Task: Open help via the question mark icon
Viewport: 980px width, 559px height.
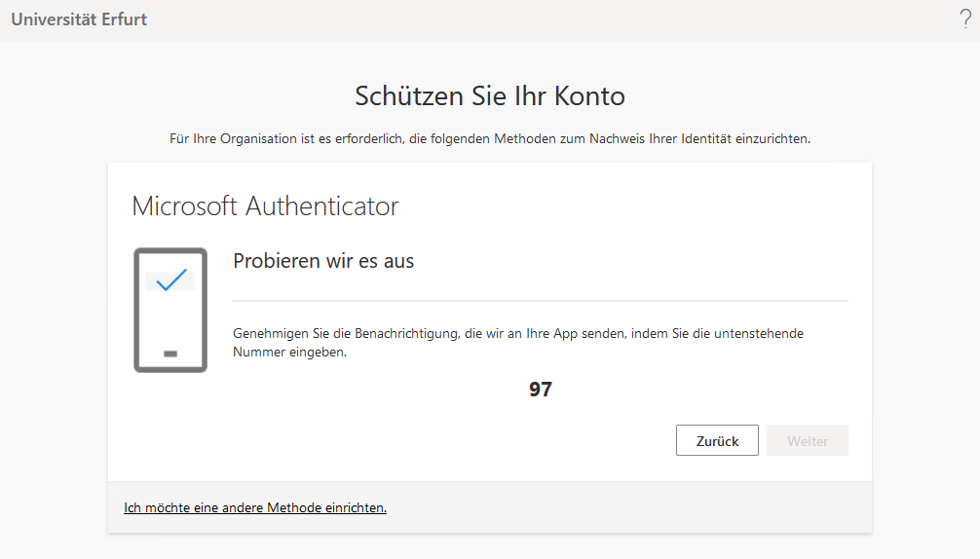Action: tap(965, 19)
